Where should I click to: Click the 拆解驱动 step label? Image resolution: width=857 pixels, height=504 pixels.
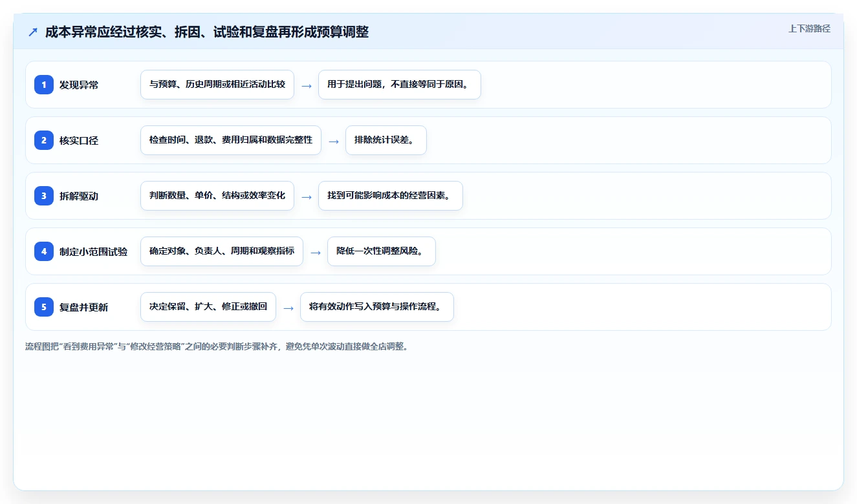click(x=79, y=196)
